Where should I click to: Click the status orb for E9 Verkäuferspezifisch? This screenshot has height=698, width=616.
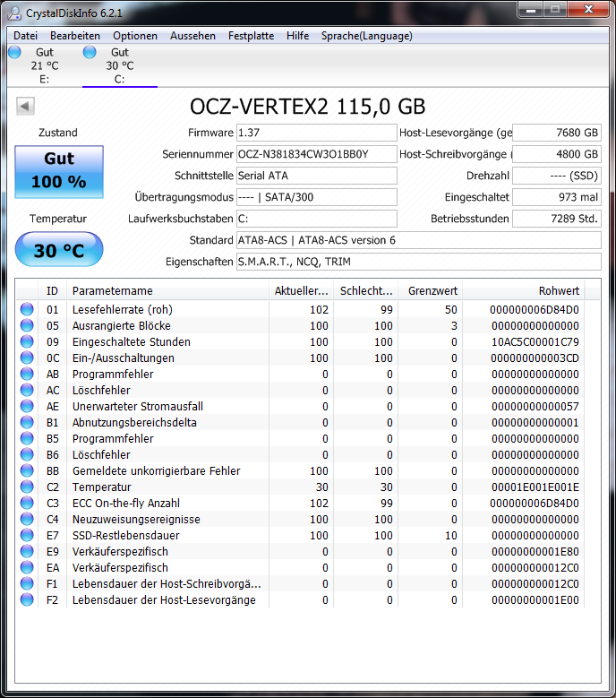point(27,551)
